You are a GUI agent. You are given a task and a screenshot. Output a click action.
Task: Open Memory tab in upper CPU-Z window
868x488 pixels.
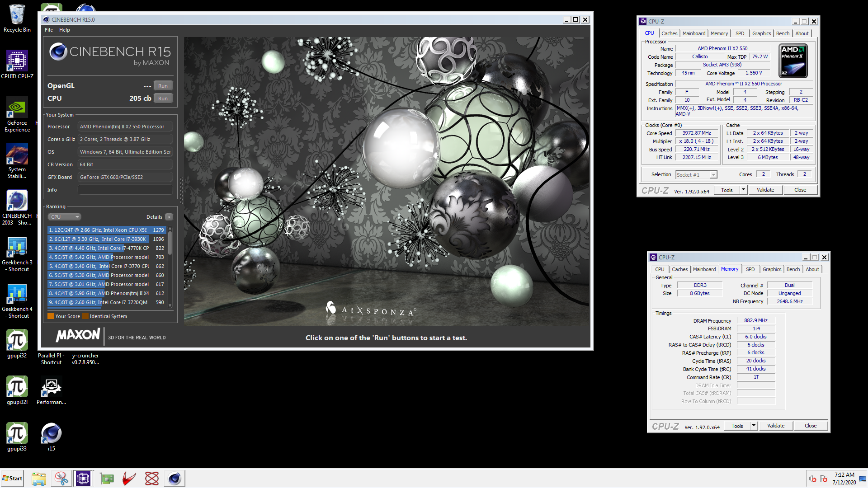tap(719, 33)
